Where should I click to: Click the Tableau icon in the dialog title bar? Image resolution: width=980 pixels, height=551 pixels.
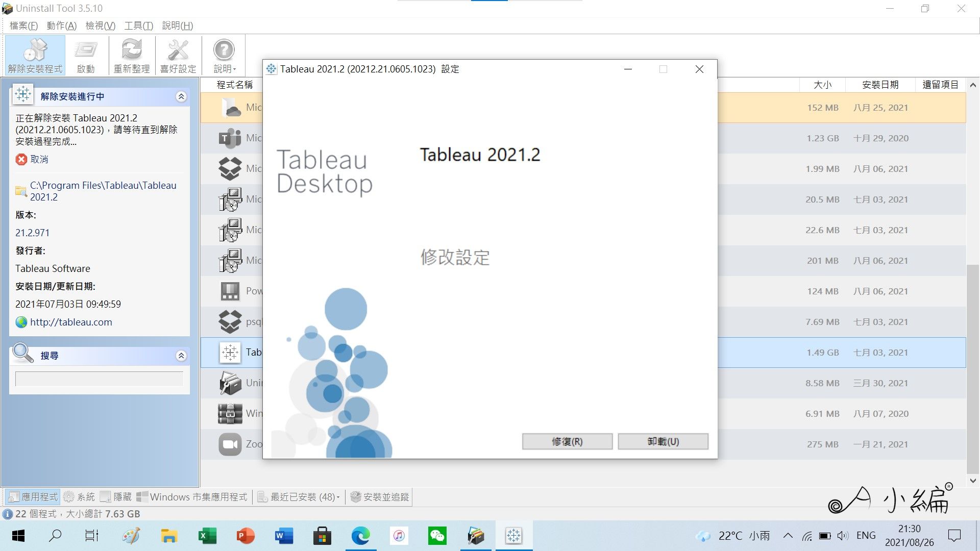coord(272,69)
